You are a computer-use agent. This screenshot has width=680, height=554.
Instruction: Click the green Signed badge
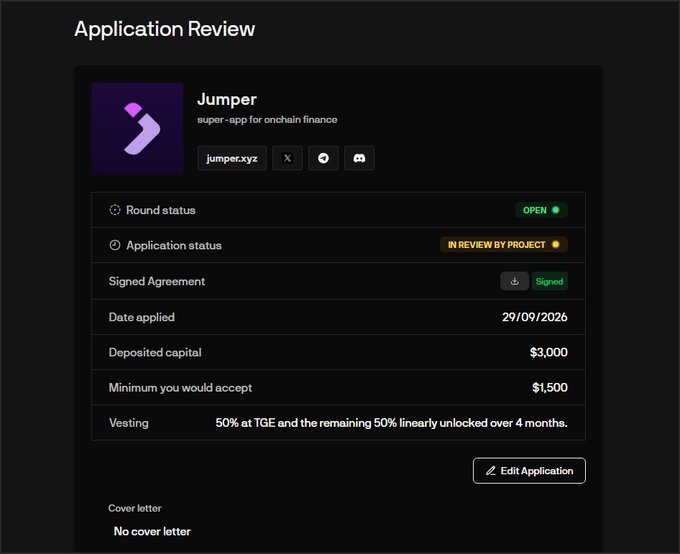click(x=549, y=281)
